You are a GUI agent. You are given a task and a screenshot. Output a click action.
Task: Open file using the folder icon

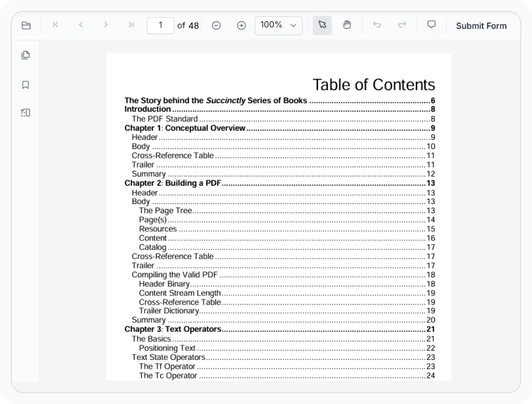pos(26,26)
